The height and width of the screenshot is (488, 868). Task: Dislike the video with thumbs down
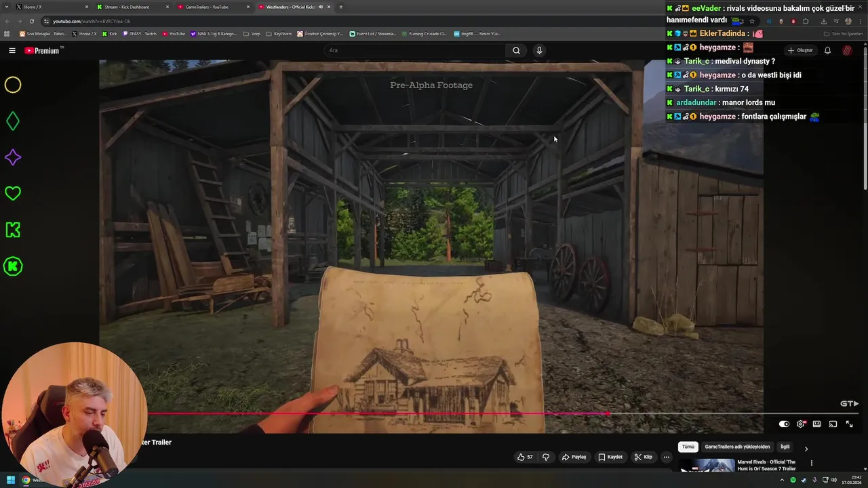(546, 457)
